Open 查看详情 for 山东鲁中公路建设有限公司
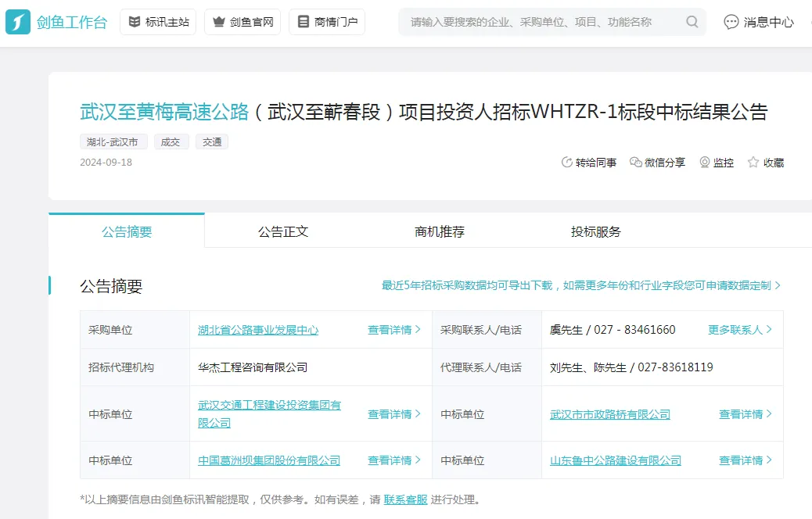Screen dimensions: 812x519 [744, 460]
